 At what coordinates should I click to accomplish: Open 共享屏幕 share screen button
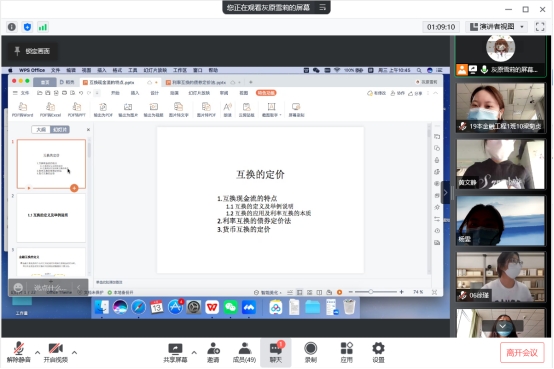[175, 352]
